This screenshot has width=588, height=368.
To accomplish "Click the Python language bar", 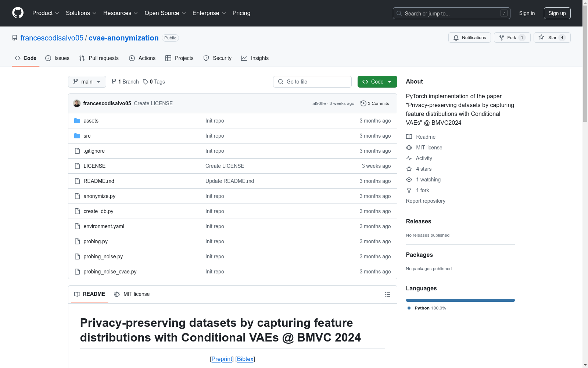I will click(460, 300).
